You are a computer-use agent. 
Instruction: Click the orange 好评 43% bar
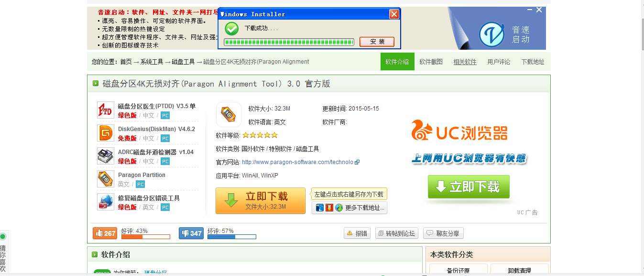point(146,237)
